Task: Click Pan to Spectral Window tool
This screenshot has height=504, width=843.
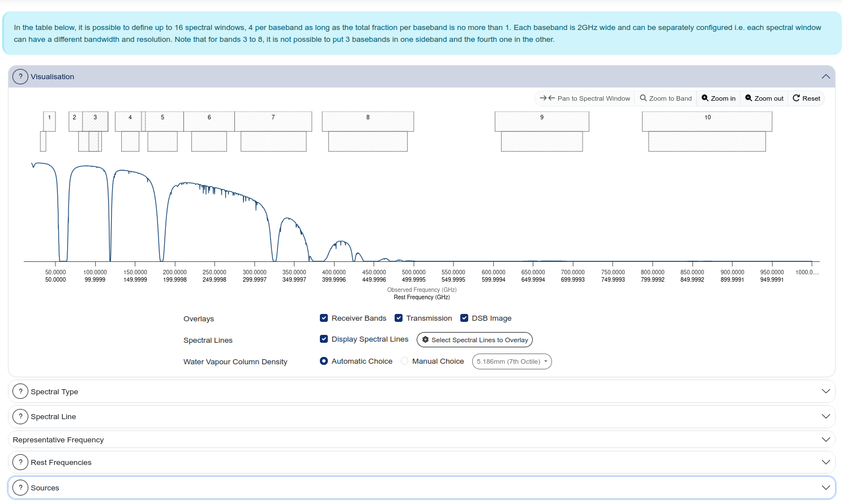Action: [585, 98]
